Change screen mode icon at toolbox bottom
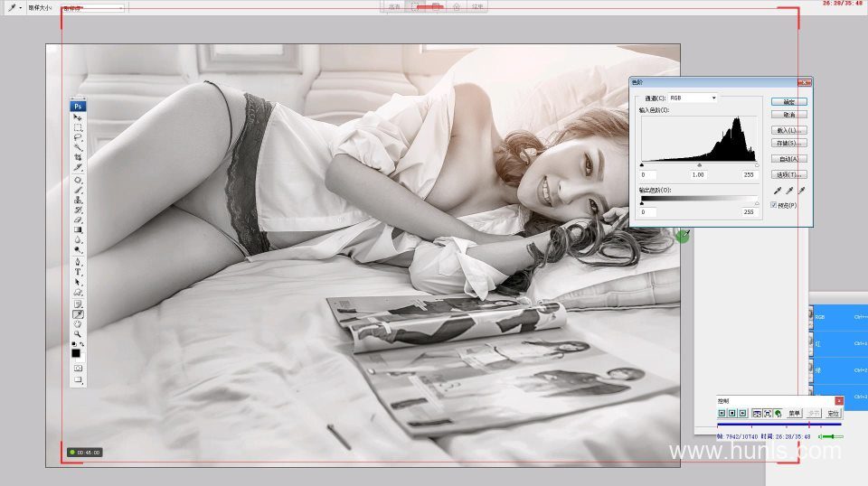 coord(78,379)
